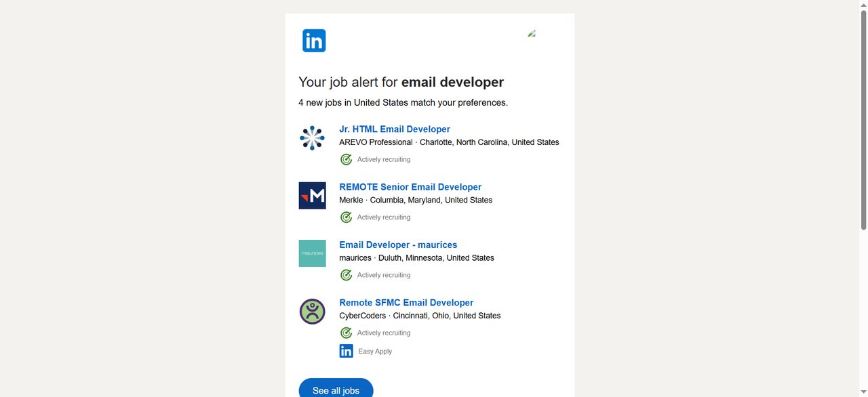Click the vertical scrollbar thumb
This screenshot has height=397, width=868.
(863, 120)
